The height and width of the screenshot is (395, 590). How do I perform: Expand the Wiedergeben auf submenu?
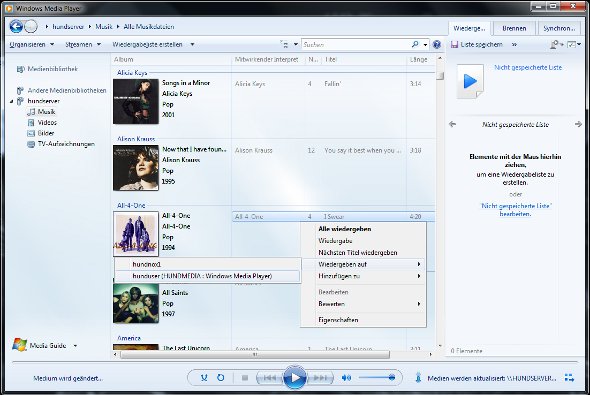pyautogui.click(x=363, y=264)
